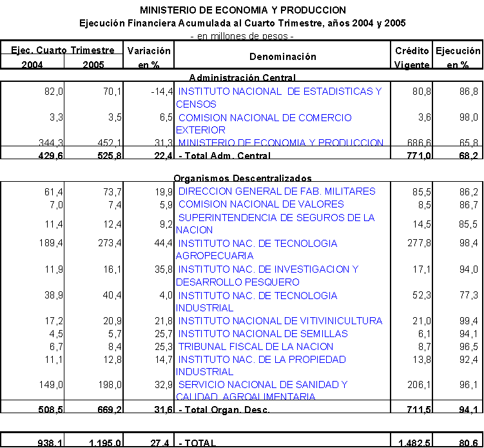Image resolution: width=484 pixels, height=448 pixels.
Task: Click the 44,4 variation value
Action: 163,243
